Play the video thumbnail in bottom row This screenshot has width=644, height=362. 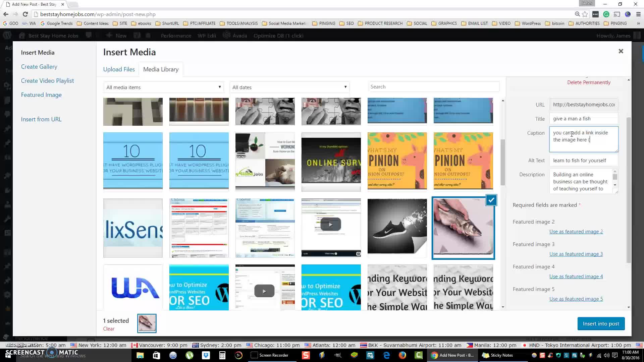[x=264, y=291]
